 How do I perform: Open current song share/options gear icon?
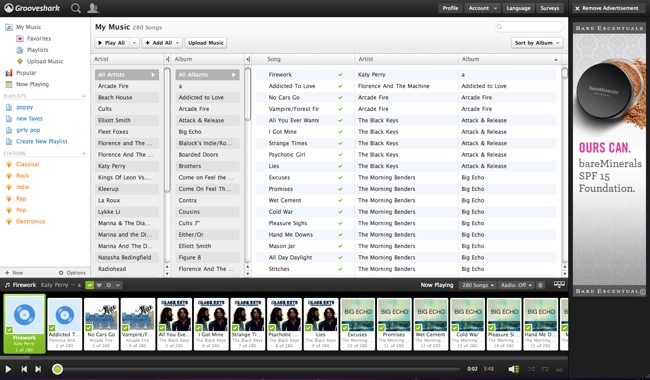point(109,285)
